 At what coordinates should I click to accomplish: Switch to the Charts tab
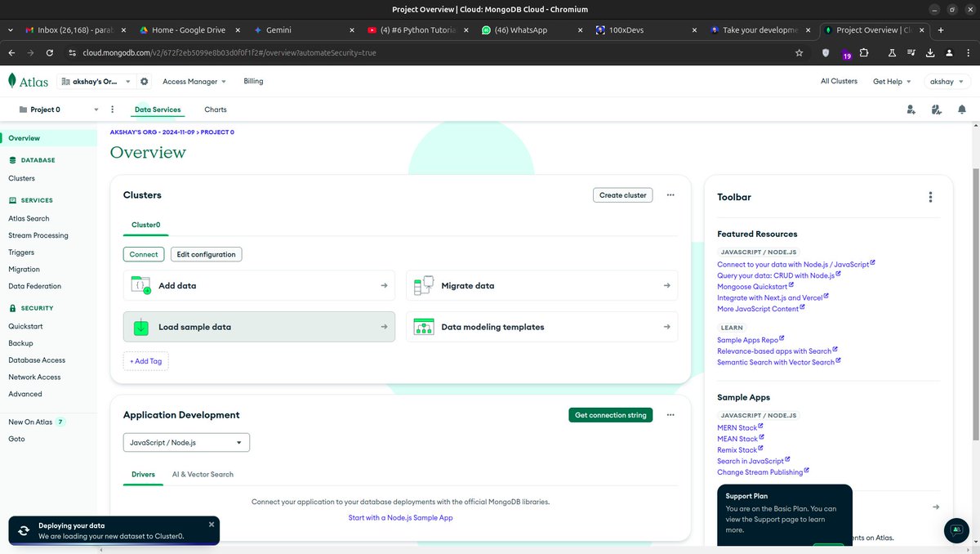coord(216,109)
